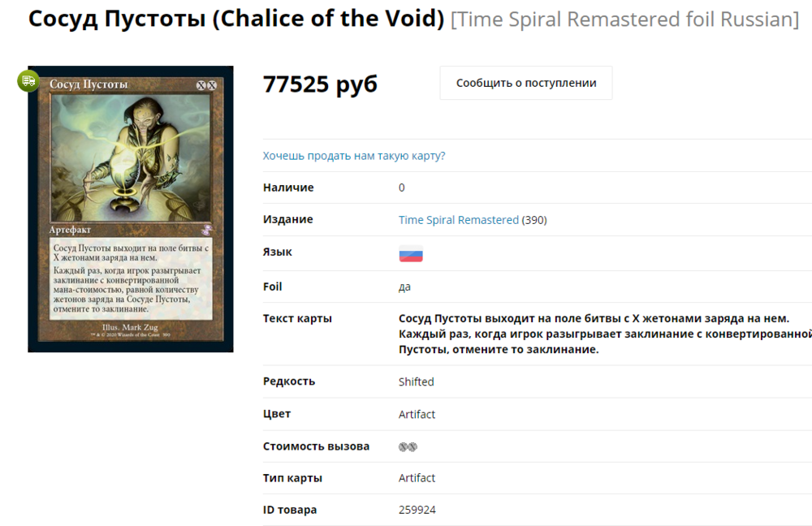Open the Chalice of the Void card thumbnail

click(131, 209)
